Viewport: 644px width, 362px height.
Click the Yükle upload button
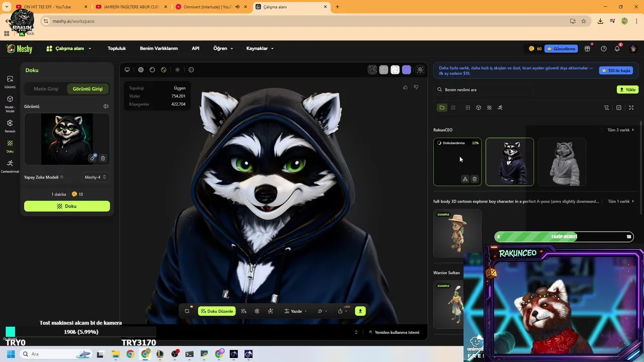pyautogui.click(x=627, y=89)
